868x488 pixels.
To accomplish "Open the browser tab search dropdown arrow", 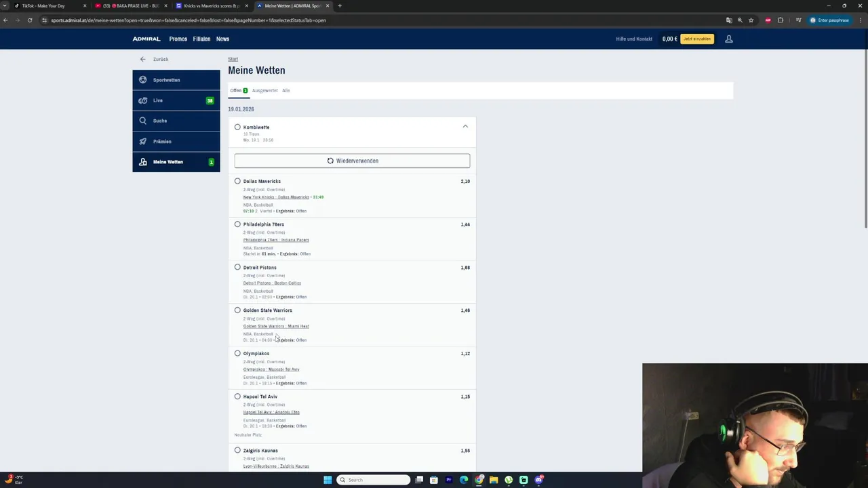I will pos(5,5).
